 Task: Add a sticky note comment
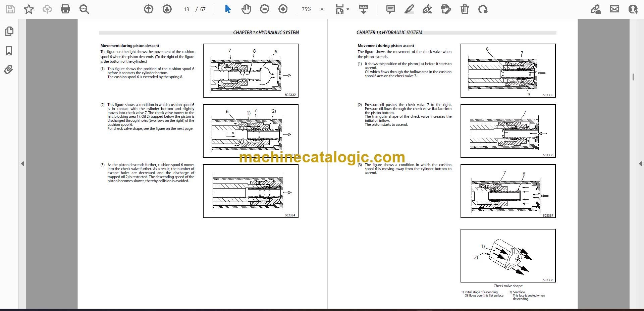391,9
